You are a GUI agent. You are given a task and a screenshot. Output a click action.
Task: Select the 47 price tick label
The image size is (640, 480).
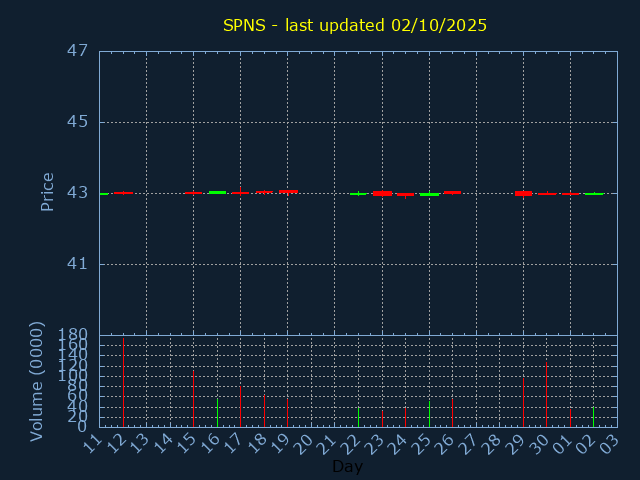[79, 51]
